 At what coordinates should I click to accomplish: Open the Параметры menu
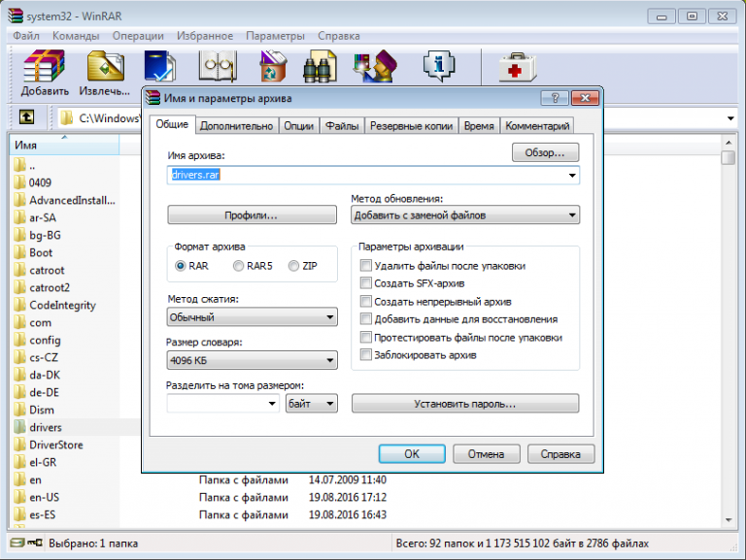pyautogui.click(x=275, y=36)
